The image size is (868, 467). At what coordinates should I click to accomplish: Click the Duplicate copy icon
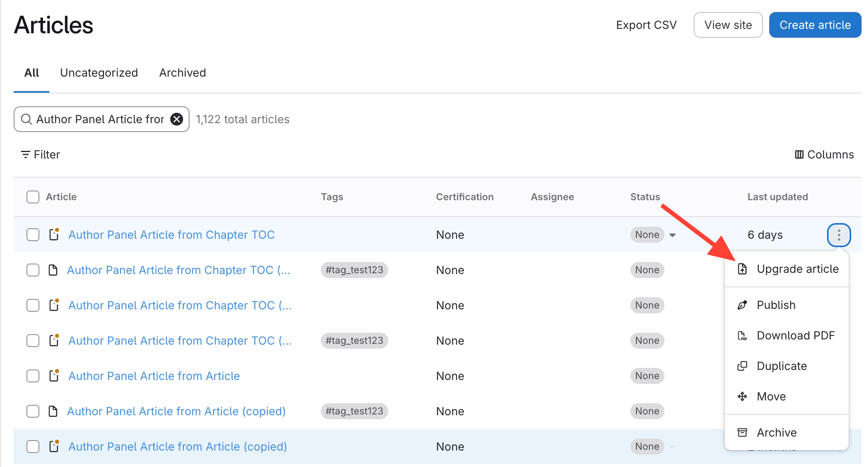tap(742, 366)
